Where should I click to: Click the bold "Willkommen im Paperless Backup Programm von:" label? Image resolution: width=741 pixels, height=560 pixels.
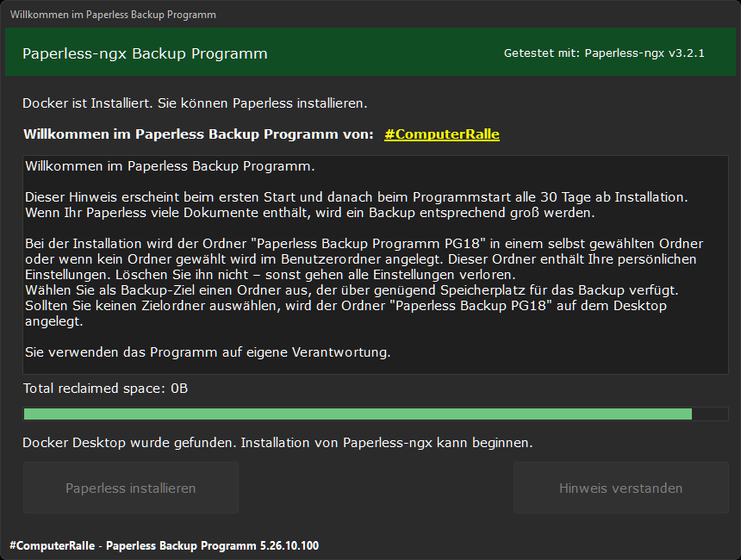198,134
